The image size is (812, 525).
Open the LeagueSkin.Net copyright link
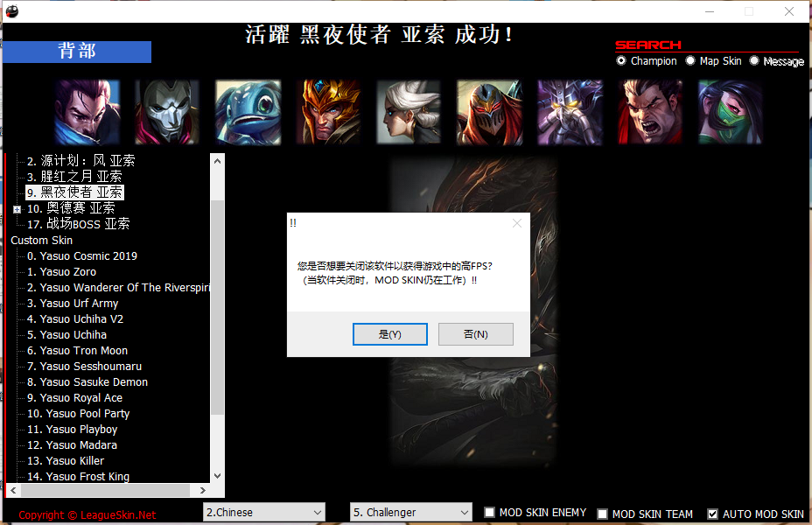(x=87, y=515)
